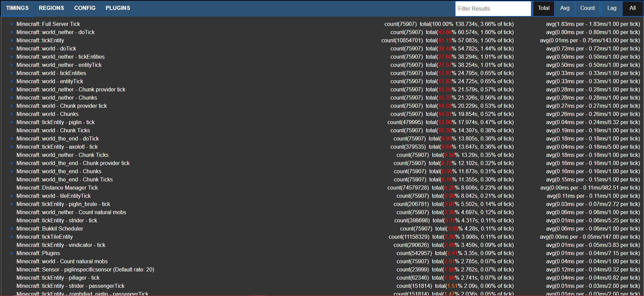Expand Minecraft::Plugins arrow
Screen dimensions: 644x296
pos(12,253)
